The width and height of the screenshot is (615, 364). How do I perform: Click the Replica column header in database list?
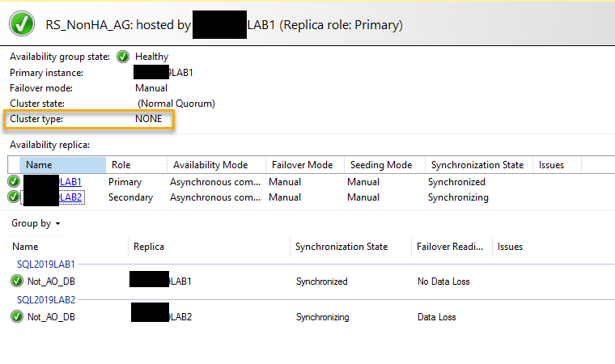[x=150, y=247]
